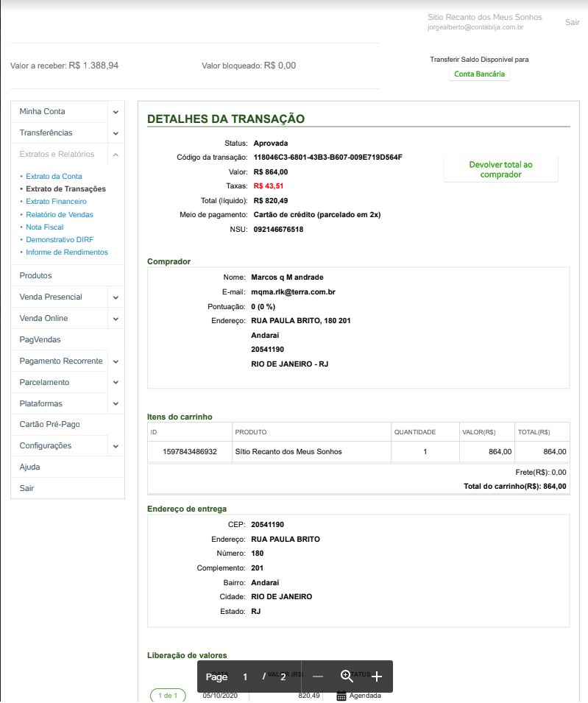Click the account email jorgealberto@contabilja.com.br
This screenshot has height=703, width=588.
tap(475, 27)
